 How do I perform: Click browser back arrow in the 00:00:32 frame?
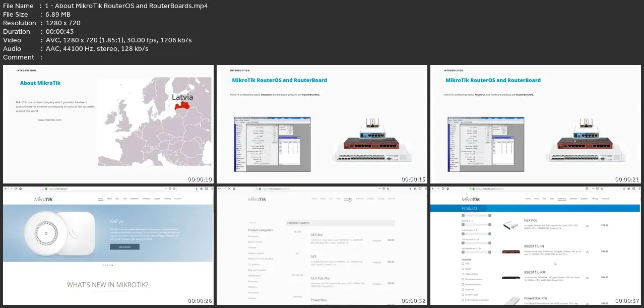click(x=219, y=189)
